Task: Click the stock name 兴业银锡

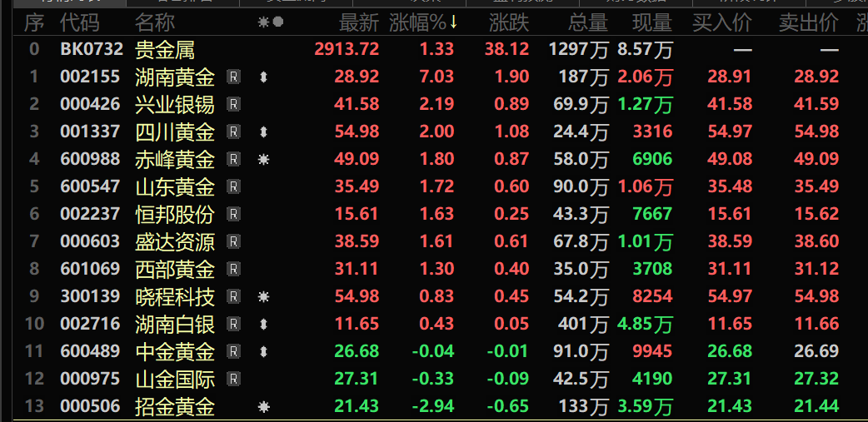Action: 175,105
